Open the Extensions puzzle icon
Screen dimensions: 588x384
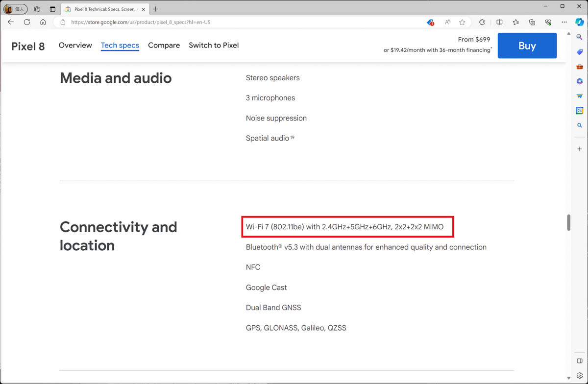pos(482,22)
